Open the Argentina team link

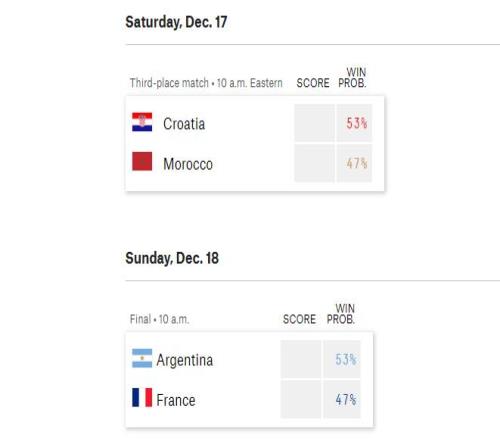tap(185, 361)
